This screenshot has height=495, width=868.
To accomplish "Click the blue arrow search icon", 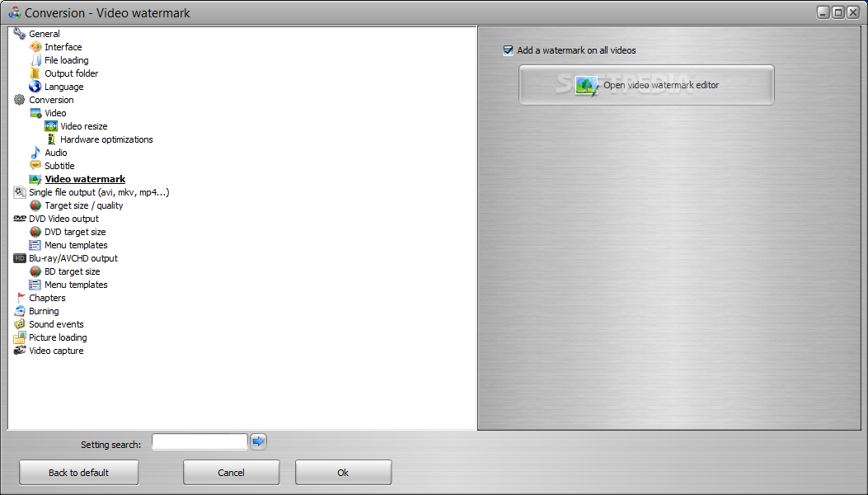I will point(259,441).
